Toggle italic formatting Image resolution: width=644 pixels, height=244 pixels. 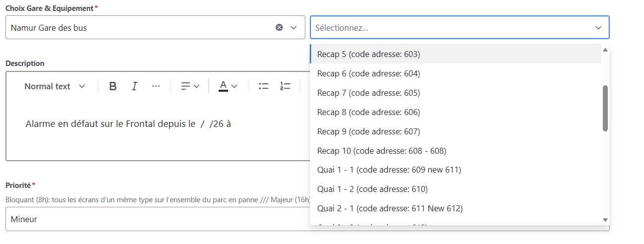134,86
